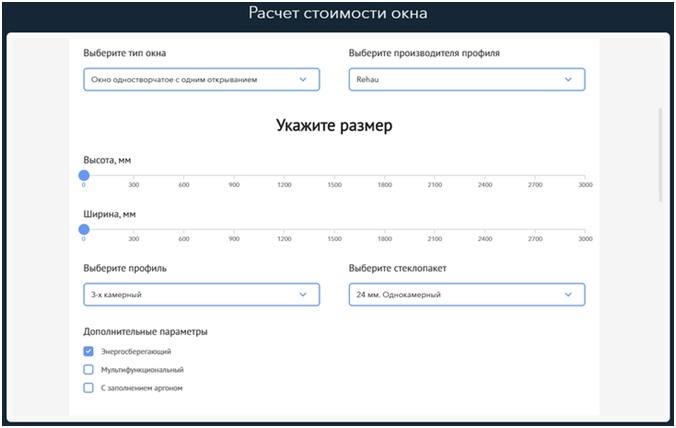Set Высота slider to the 1500 mark
This screenshot has height=428, width=676.
pos(335,176)
